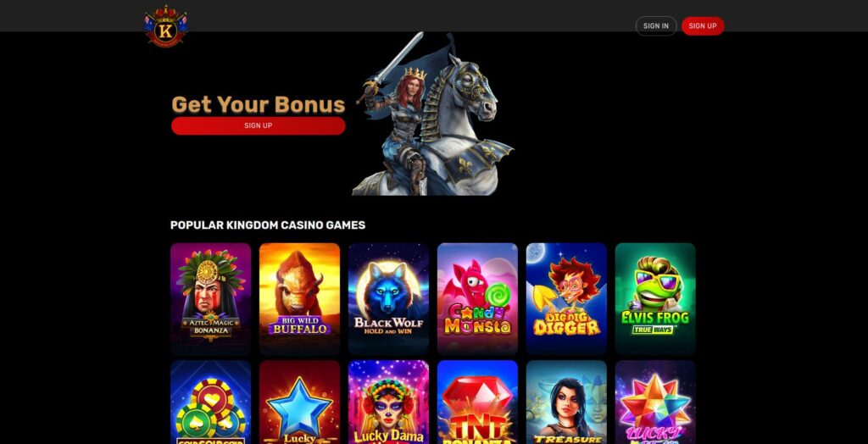
Task: Play the Diggin Digger game
Action: 566,298
